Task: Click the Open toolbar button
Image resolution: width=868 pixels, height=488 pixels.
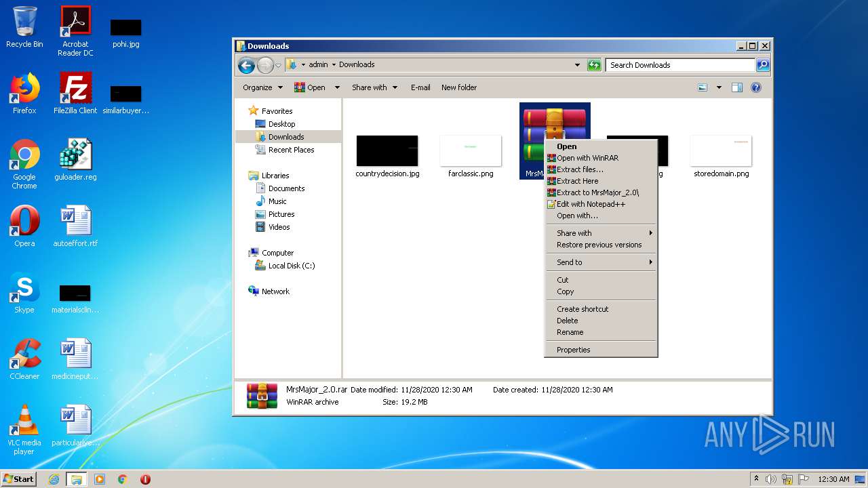Action: point(310,87)
